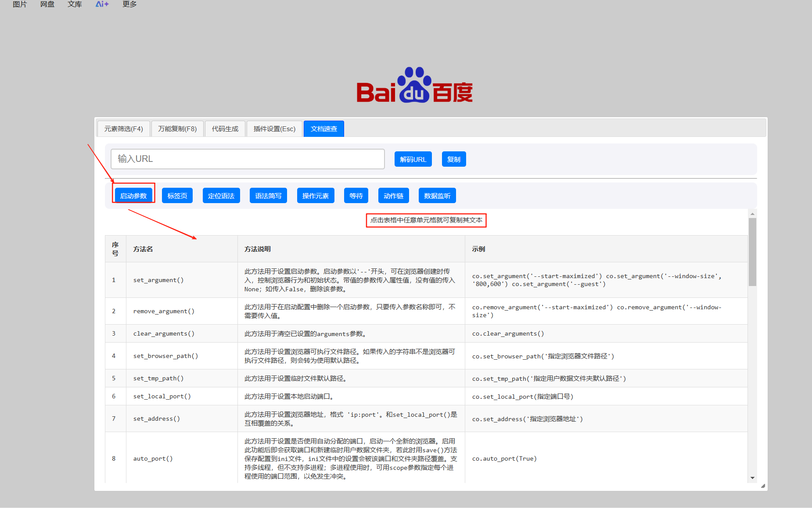812x508 pixels.
Task: Copy description 此方法用于设置临时文件默认路径
Action: click(x=351, y=378)
